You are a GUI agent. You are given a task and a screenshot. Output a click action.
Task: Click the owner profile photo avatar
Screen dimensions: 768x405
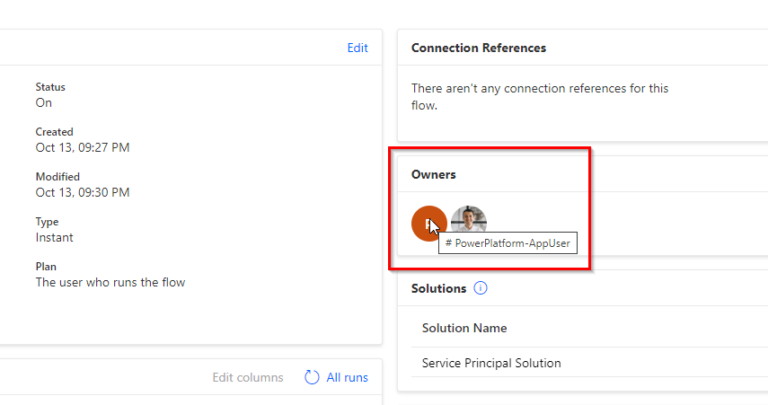point(468,222)
